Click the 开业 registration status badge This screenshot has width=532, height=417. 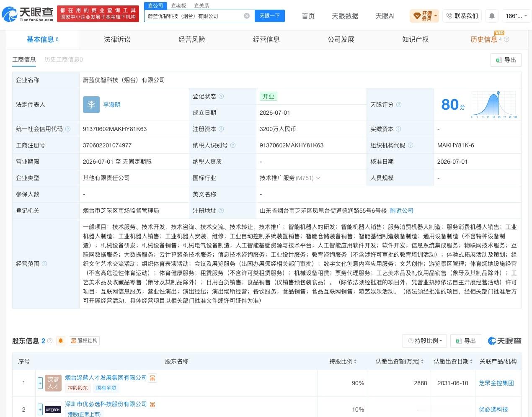[x=269, y=96]
